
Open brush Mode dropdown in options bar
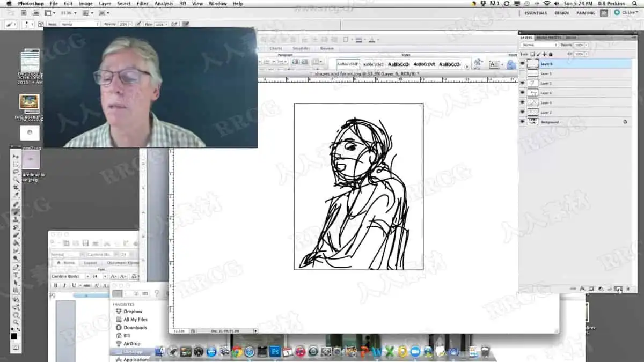[x=79, y=24]
